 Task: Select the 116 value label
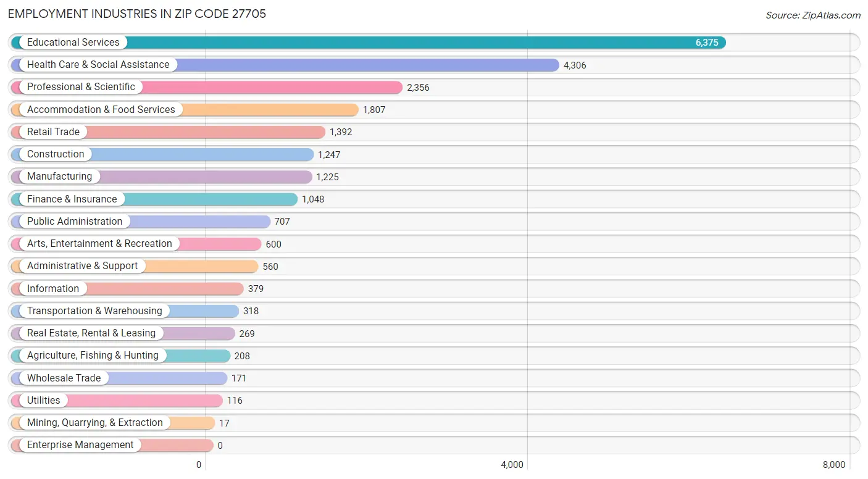click(235, 401)
